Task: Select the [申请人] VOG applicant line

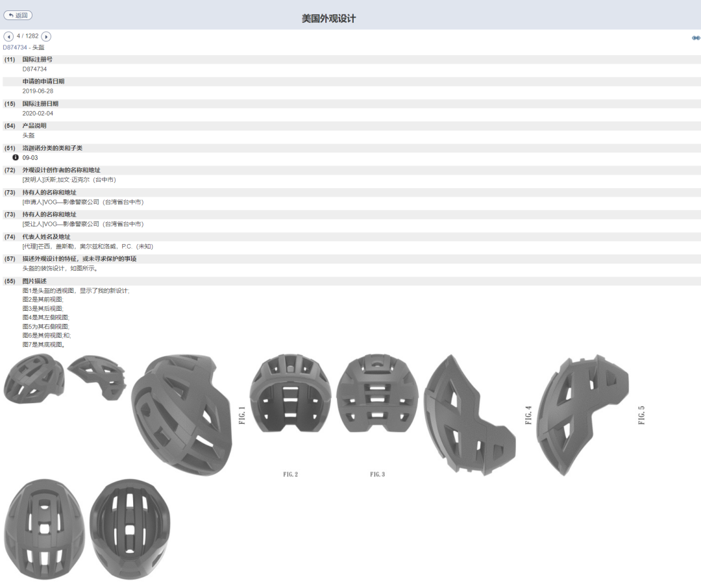Action: tap(83, 202)
